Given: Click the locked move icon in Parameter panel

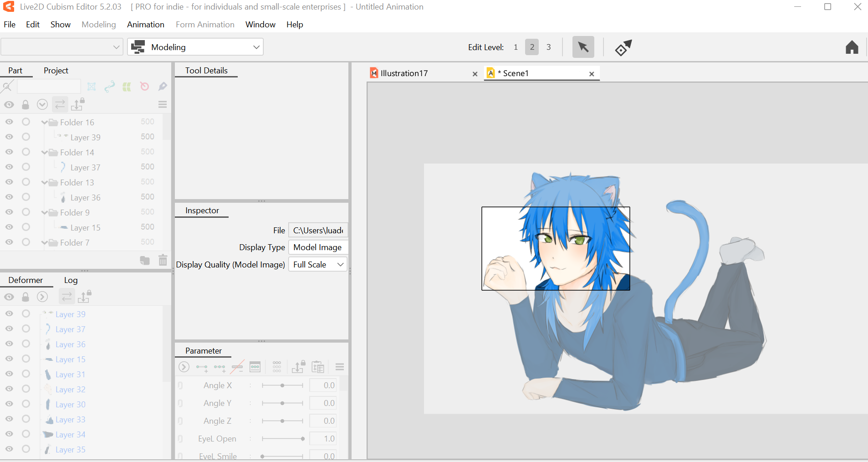Looking at the screenshot, I should click(x=298, y=366).
